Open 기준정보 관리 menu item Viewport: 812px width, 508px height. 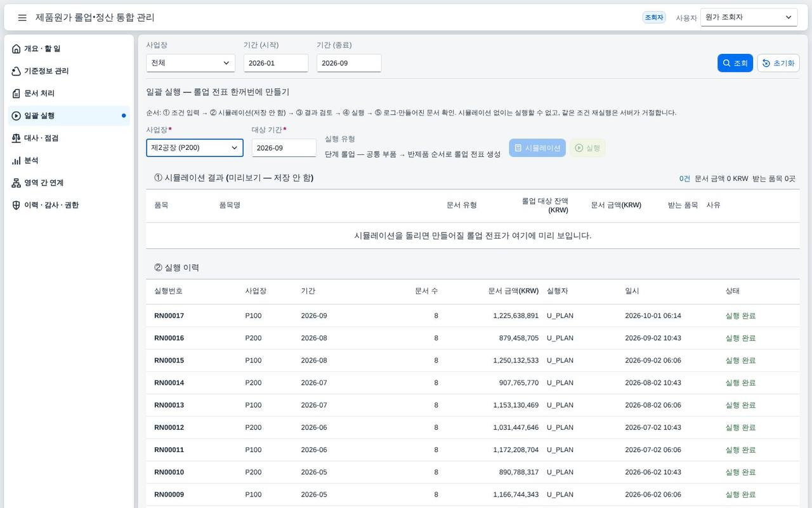[x=70, y=71]
